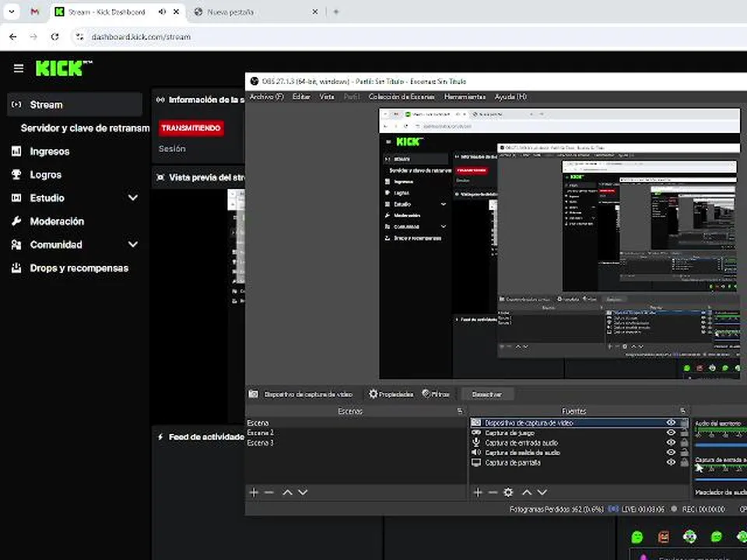Lock the Captura de entrada audio source
Screen dimensions: 747x560
[x=684, y=443]
